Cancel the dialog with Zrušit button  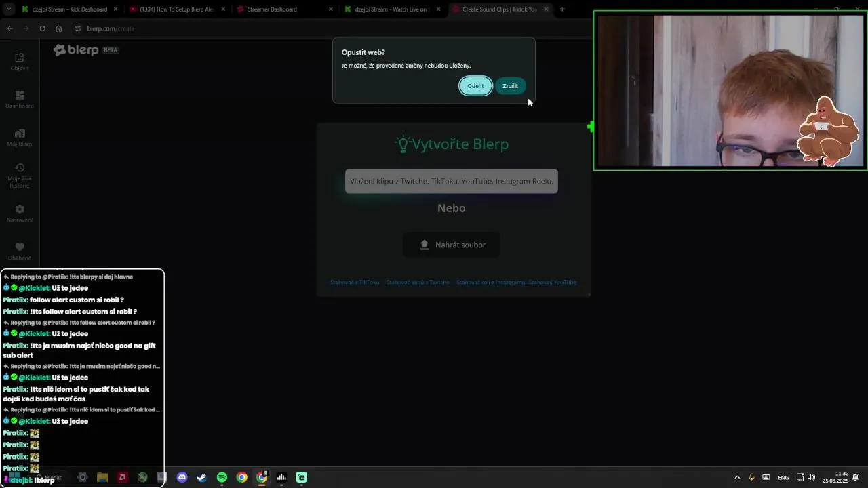pos(510,86)
